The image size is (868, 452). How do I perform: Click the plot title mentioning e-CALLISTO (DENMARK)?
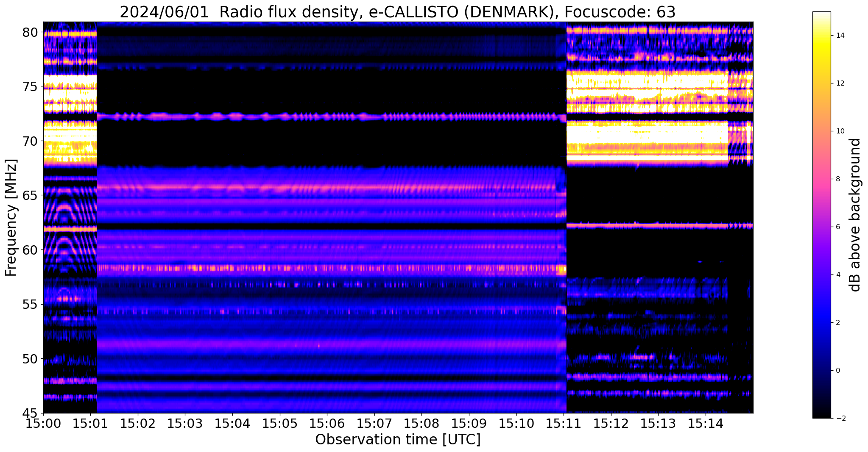coord(397,12)
